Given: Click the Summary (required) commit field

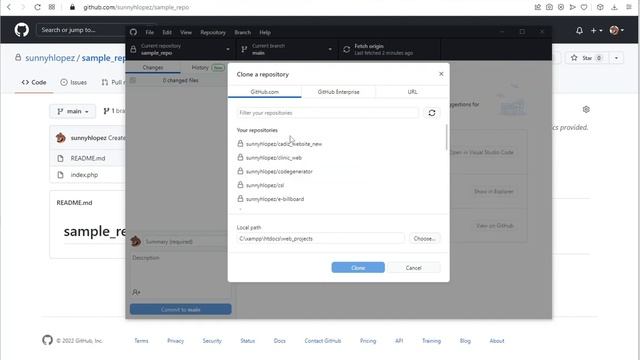Looking at the screenshot, I should 186,242.
